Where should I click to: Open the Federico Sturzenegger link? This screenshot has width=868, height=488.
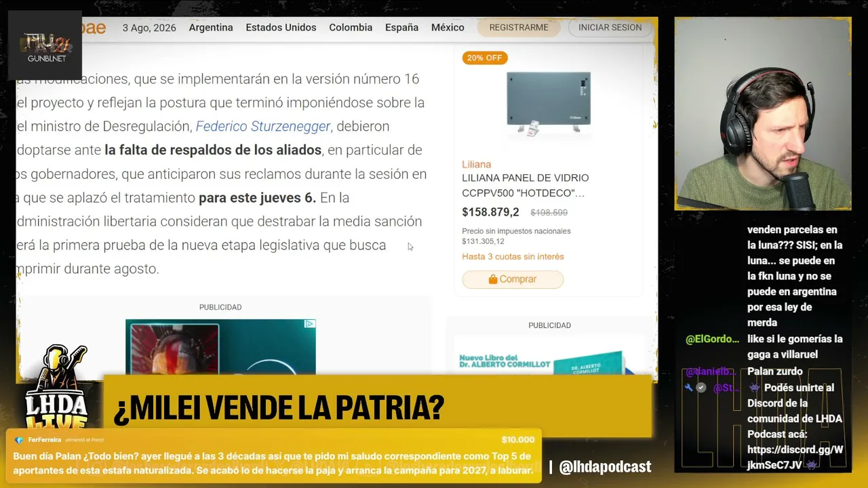tap(263, 126)
